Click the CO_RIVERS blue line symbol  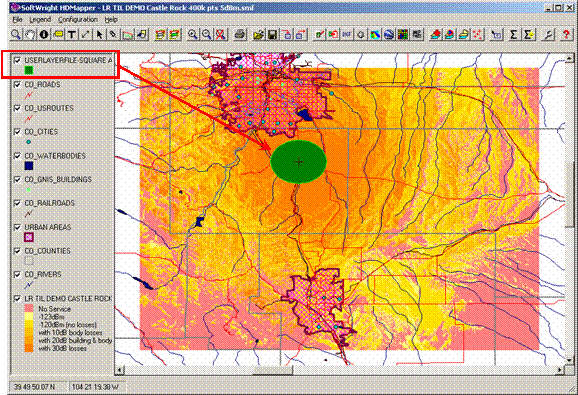29,285
